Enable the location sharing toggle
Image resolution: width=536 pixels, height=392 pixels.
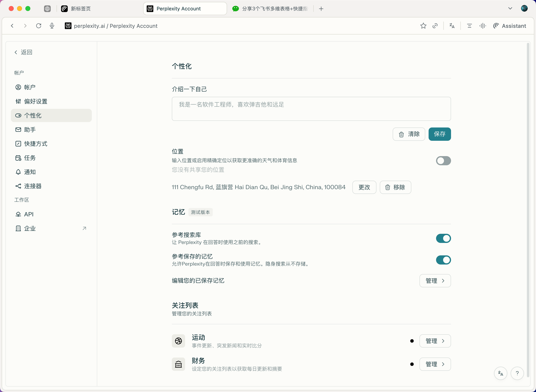(443, 161)
